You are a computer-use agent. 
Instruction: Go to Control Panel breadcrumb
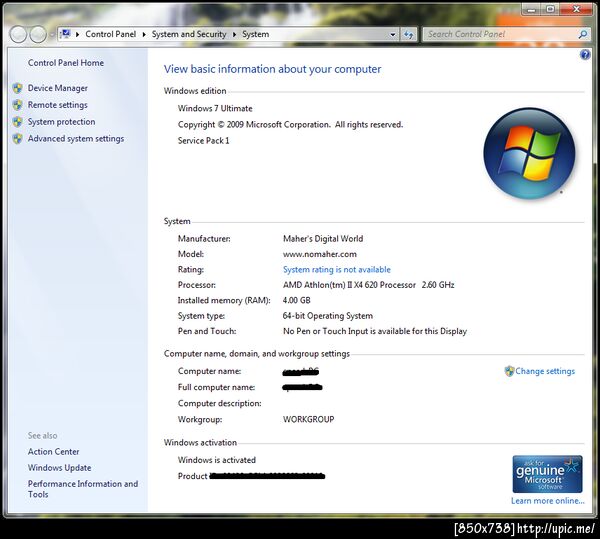111,34
